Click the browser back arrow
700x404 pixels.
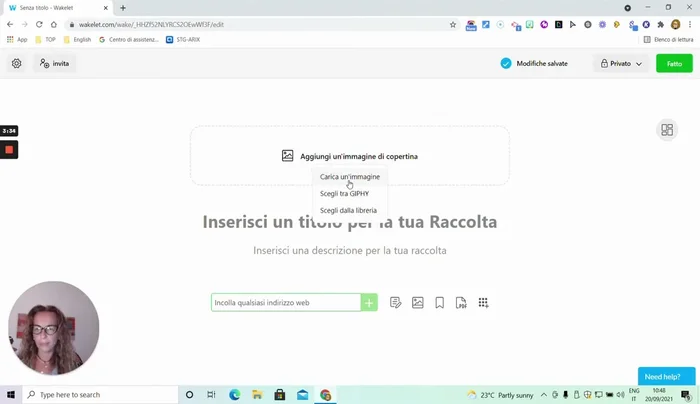[x=10, y=25]
